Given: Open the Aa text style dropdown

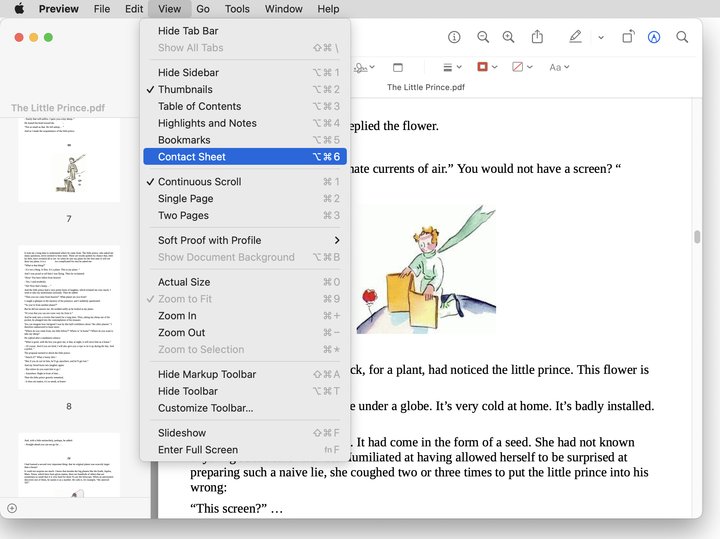Looking at the screenshot, I should tap(559, 67).
